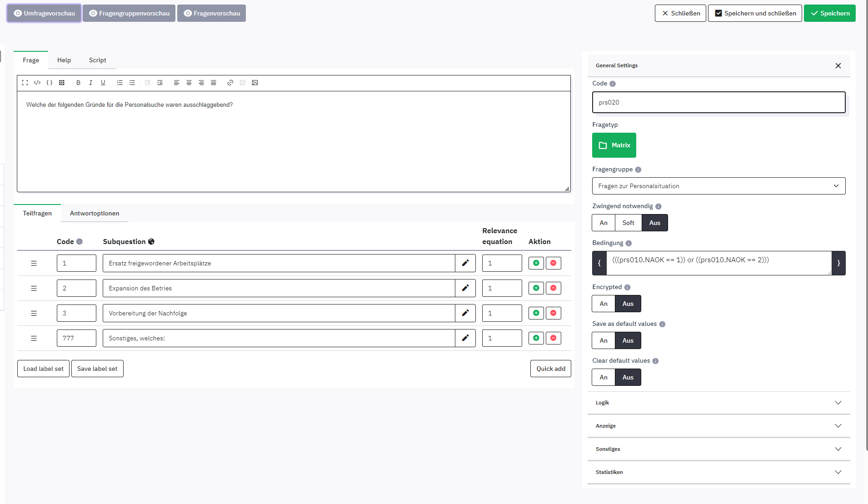Insert a numbered list
This screenshot has height=504, width=868.
coord(120,83)
